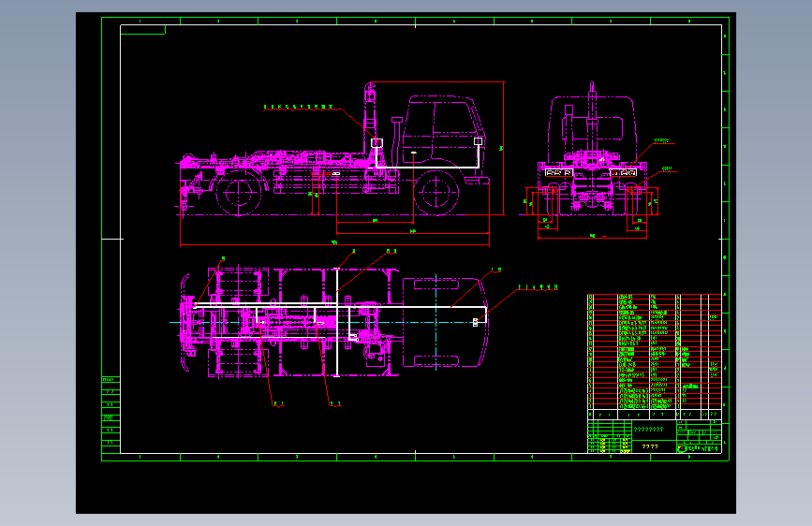Click the revision table at the left border
Image resolution: width=812 pixels, height=526 pixels.
(x=111, y=416)
